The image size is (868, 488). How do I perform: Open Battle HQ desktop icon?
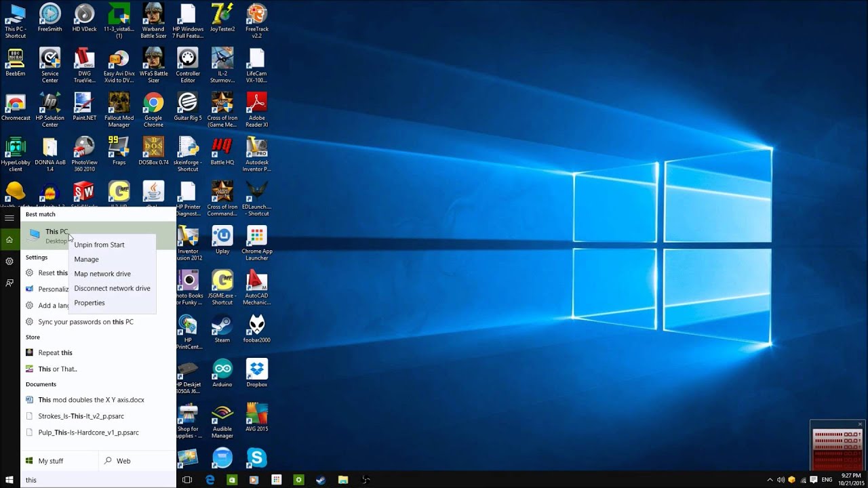pyautogui.click(x=222, y=151)
